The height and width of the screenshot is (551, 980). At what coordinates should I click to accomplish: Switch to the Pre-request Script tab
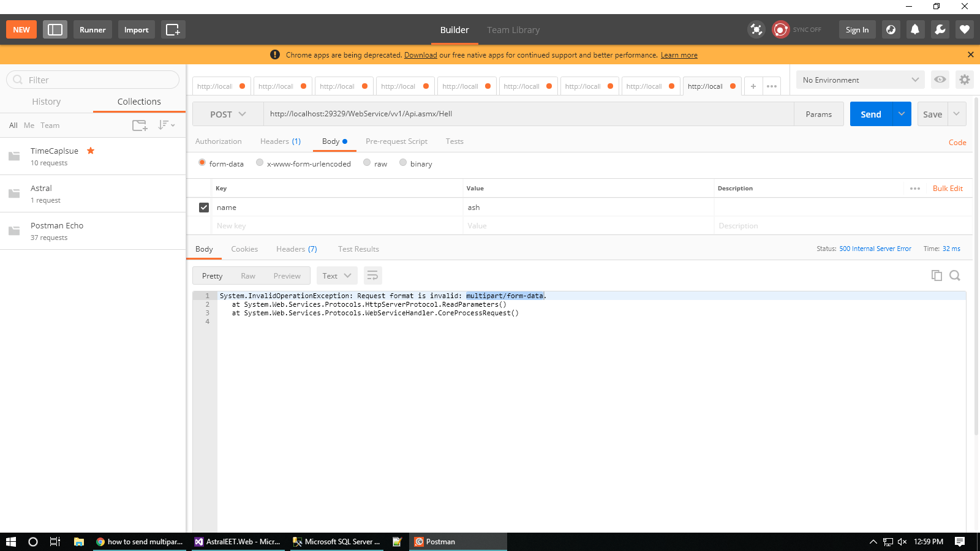coord(396,141)
